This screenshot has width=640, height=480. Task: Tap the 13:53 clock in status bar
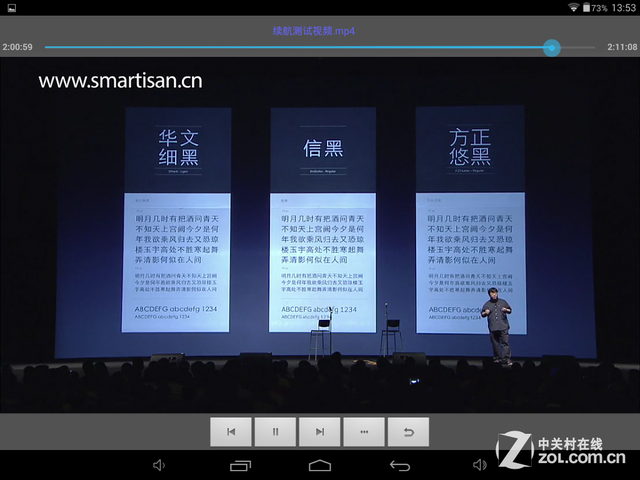point(624,8)
